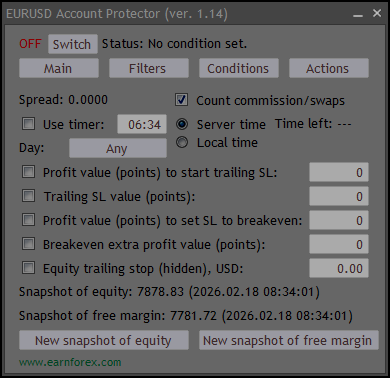Click New snapshot of free margin button
390x378 pixels.
click(289, 340)
